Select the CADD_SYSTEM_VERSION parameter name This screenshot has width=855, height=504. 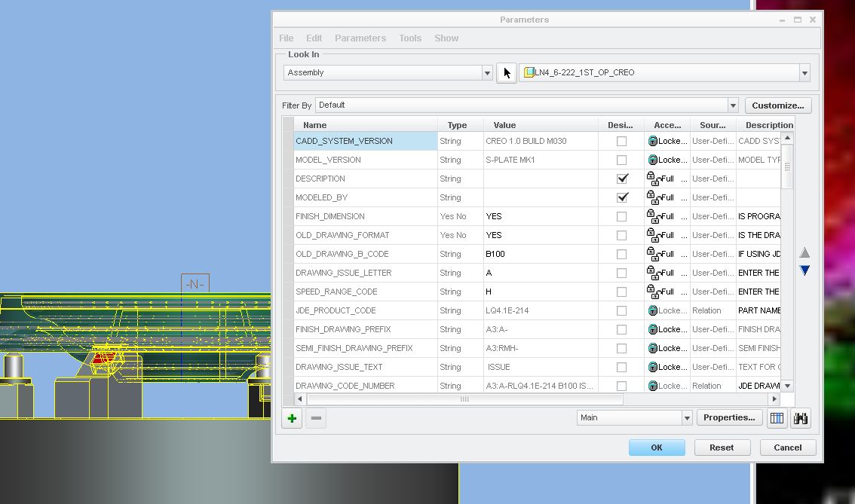point(366,141)
